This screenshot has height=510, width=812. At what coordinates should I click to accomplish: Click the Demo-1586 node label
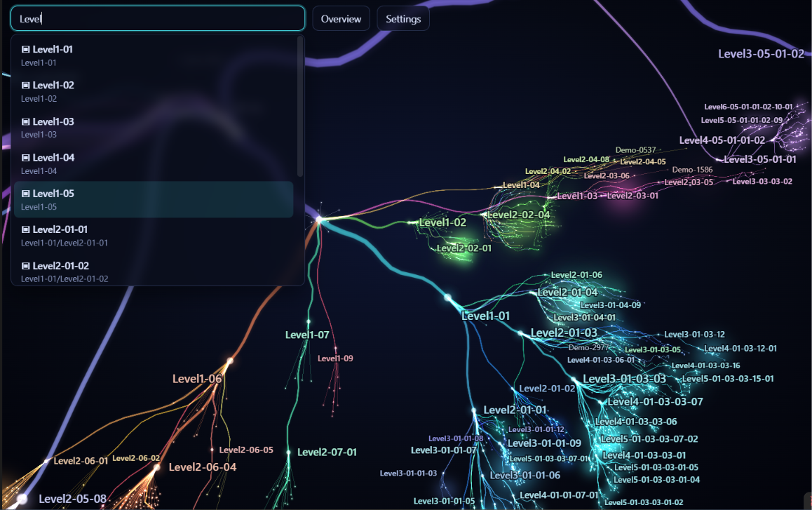(692, 170)
